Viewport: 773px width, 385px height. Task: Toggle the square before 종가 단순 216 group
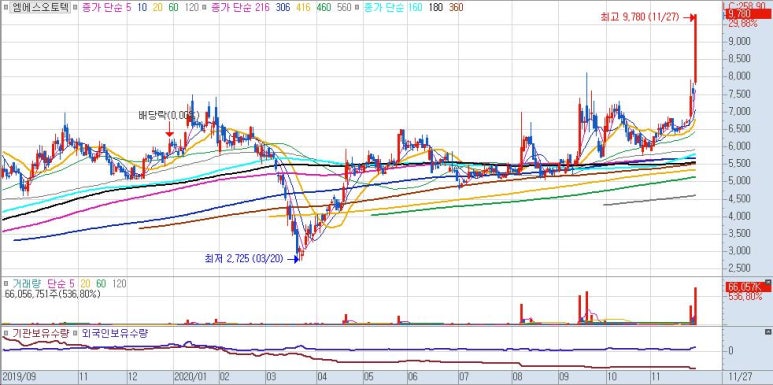coord(205,8)
